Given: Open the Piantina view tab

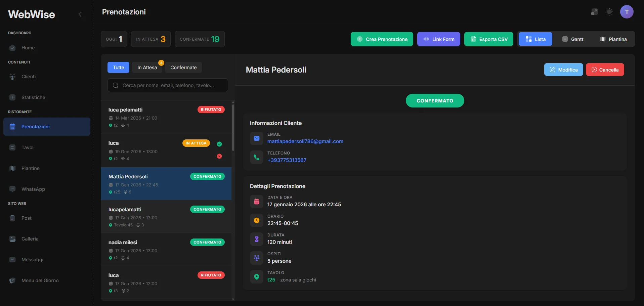Looking at the screenshot, I should [x=614, y=39].
